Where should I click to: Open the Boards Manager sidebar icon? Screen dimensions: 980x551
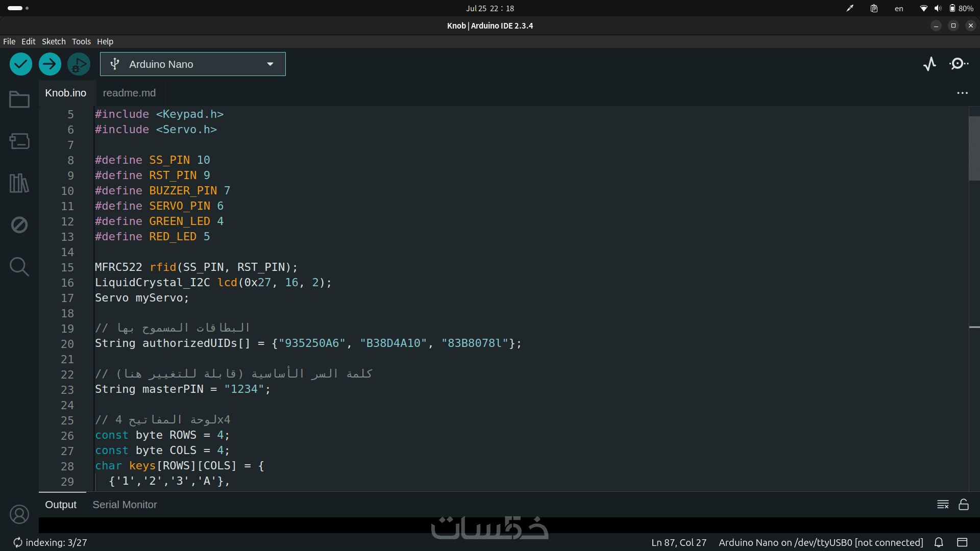19,141
